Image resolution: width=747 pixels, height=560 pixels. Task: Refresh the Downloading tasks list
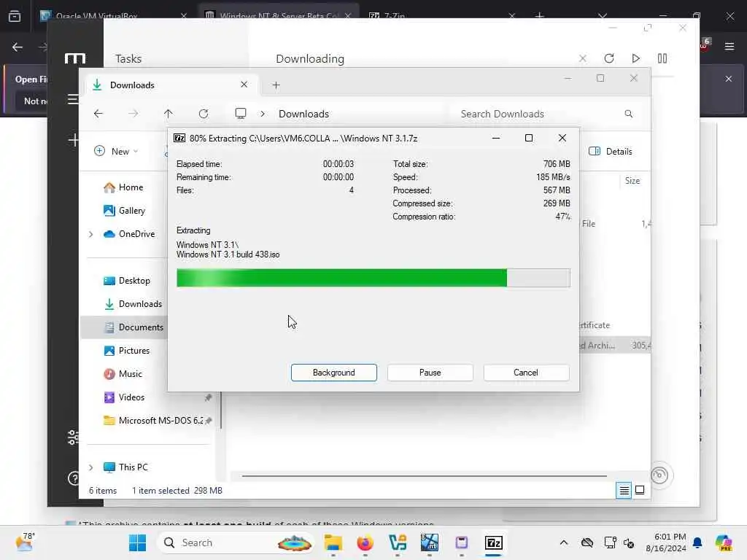pyautogui.click(x=609, y=58)
